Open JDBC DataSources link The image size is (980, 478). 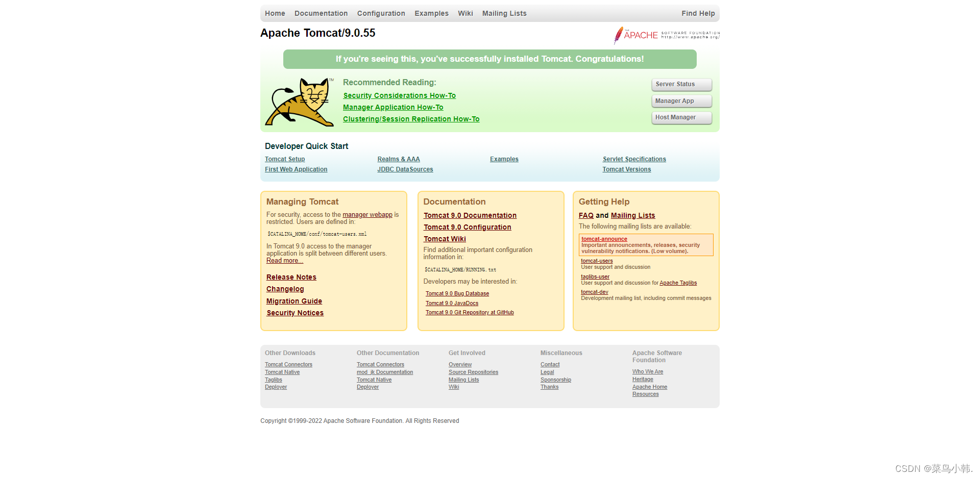coord(405,169)
